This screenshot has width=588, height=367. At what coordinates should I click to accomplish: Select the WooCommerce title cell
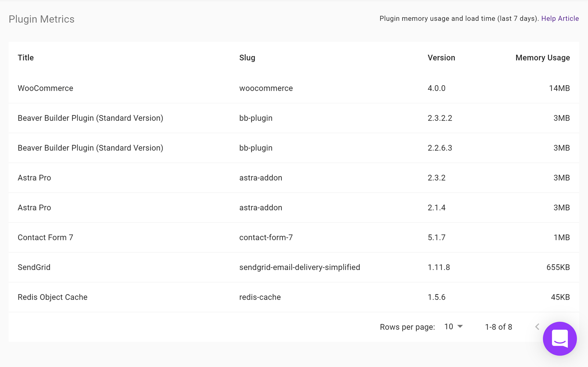click(46, 88)
